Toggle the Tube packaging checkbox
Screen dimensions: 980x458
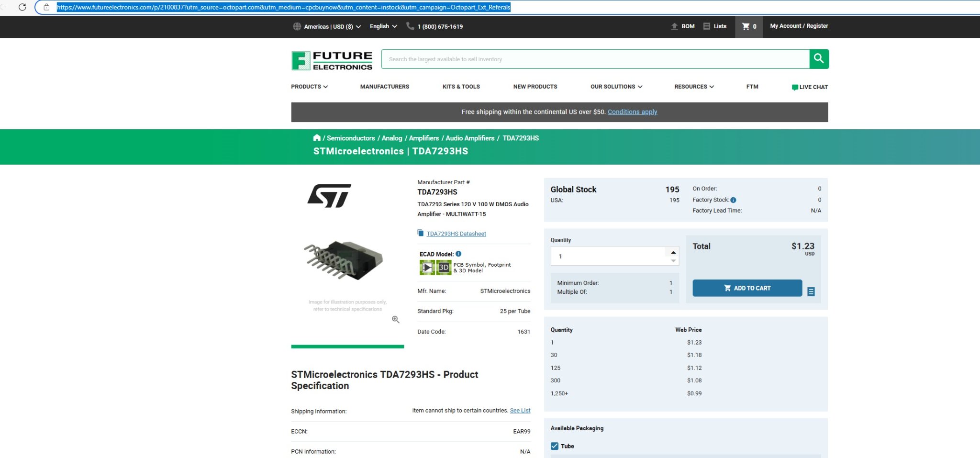coord(555,446)
